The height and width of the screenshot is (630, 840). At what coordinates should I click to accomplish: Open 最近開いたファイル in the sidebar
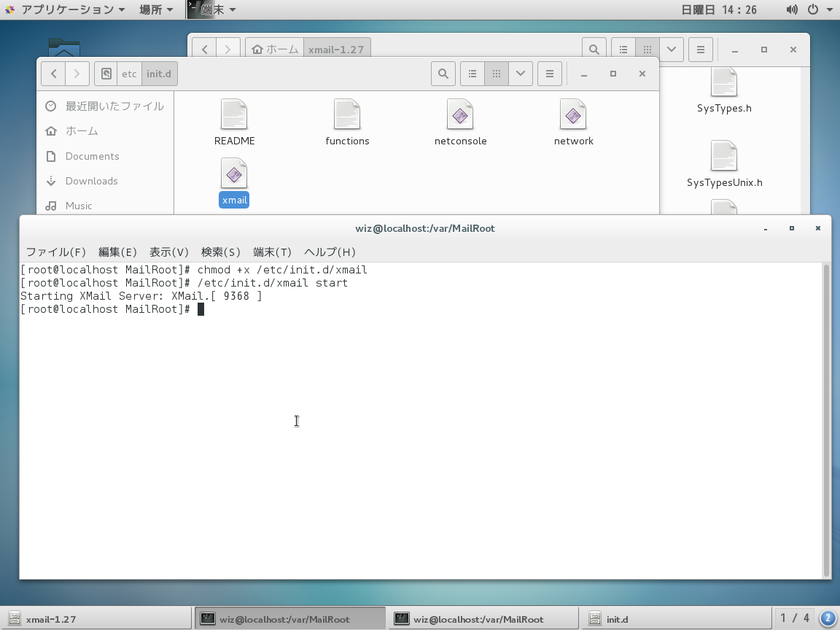pos(105,106)
